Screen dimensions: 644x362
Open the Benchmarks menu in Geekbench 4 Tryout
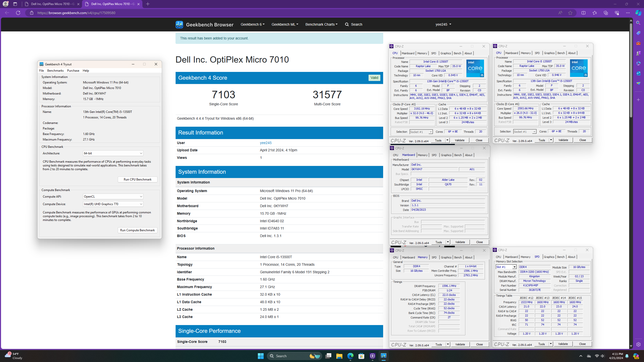(x=55, y=71)
